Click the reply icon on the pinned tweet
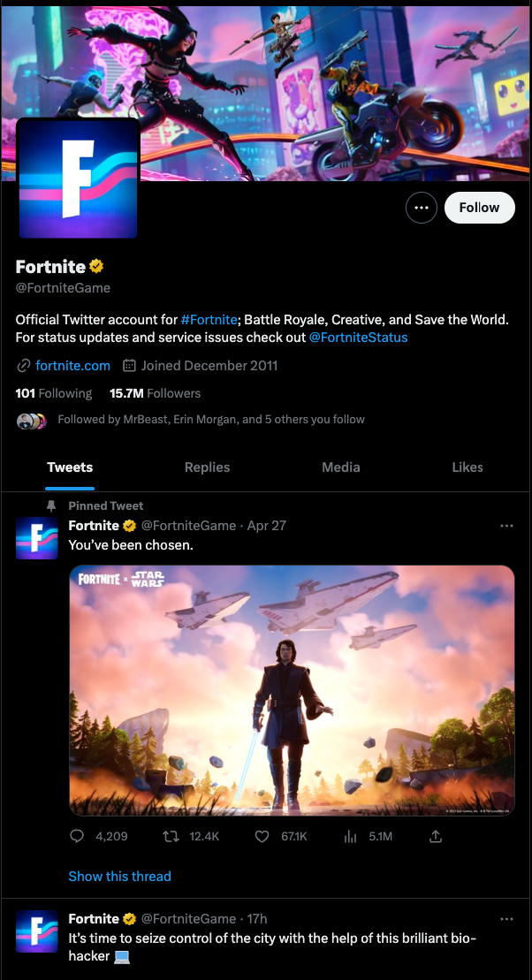Image resolution: width=532 pixels, height=980 pixels. tap(77, 836)
